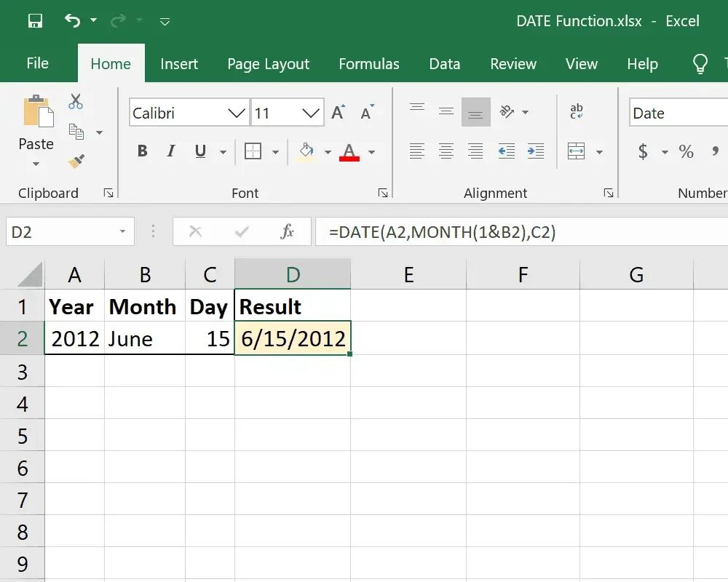This screenshot has height=582, width=728.
Task: Toggle Underline formatting
Action: pos(201,151)
